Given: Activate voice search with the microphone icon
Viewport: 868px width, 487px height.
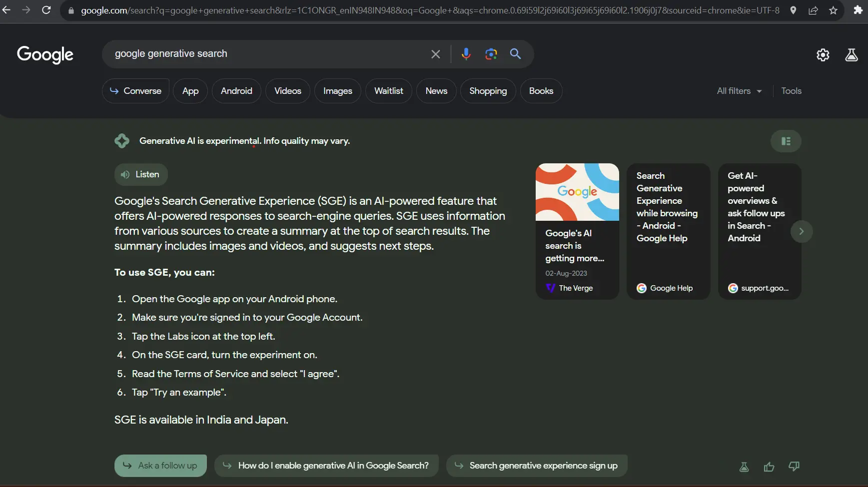Looking at the screenshot, I should coord(466,54).
